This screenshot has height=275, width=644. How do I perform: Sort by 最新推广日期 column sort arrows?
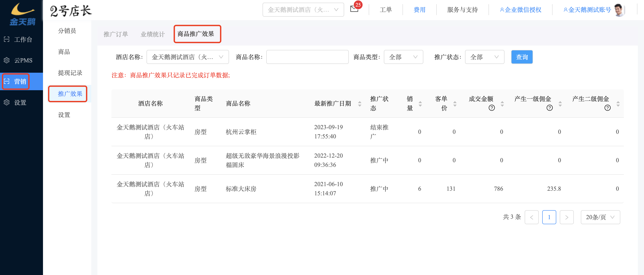click(x=360, y=104)
